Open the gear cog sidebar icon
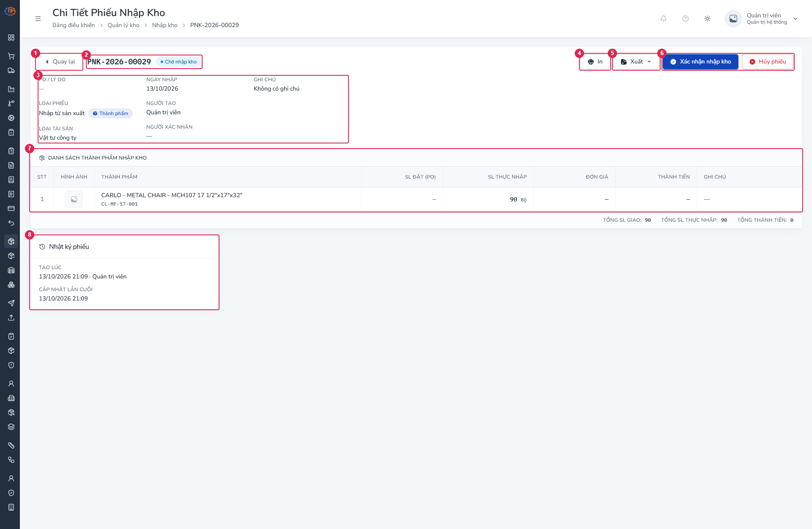Screen dimensions: 812x529 point(11,118)
